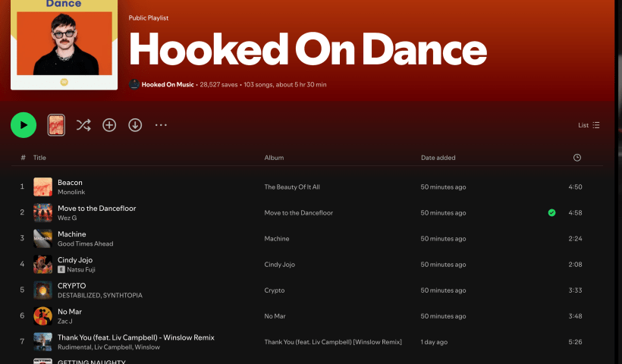Click the green saved checkmark on Move to the Dancefloor
This screenshot has width=622, height=364.
(x=551, y=212)
